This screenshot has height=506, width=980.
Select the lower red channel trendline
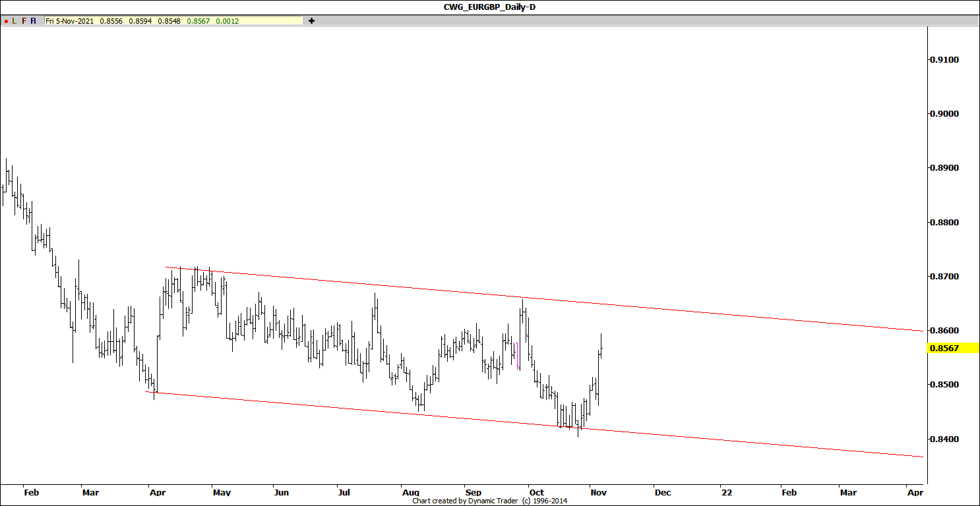pyautogui.click(x=534, y=424)
